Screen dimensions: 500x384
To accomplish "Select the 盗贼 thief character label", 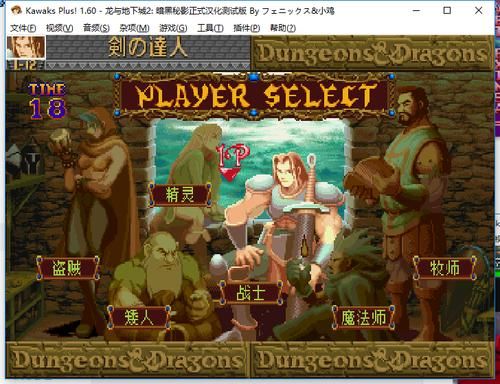I will pos(68,268).
